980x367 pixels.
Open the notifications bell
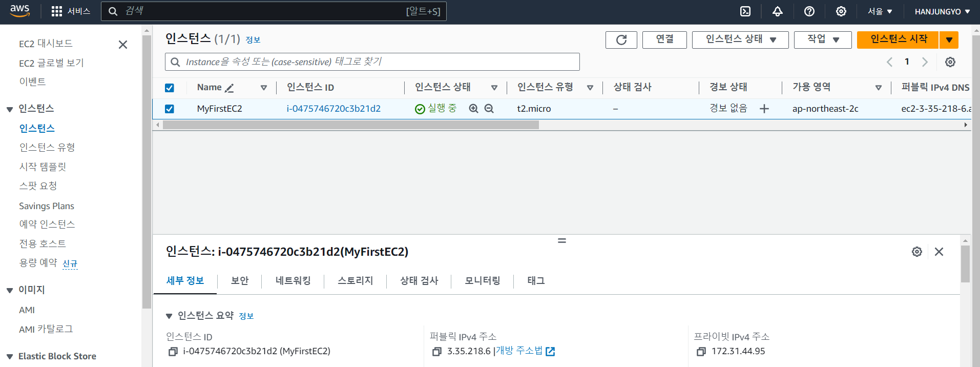pos(778,11)
